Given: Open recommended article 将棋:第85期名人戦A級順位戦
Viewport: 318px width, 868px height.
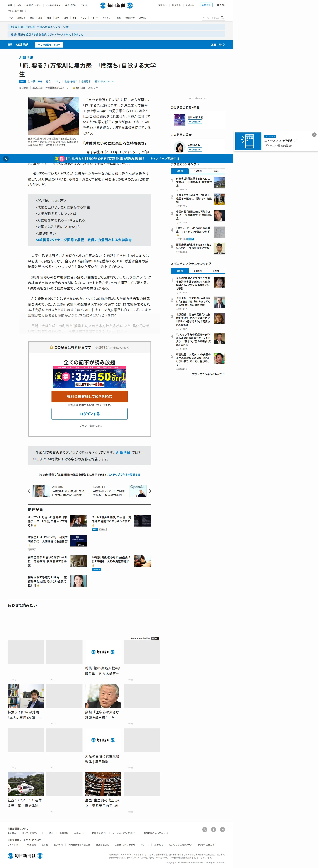Looking at the screenshot, I should coord(103,671).
